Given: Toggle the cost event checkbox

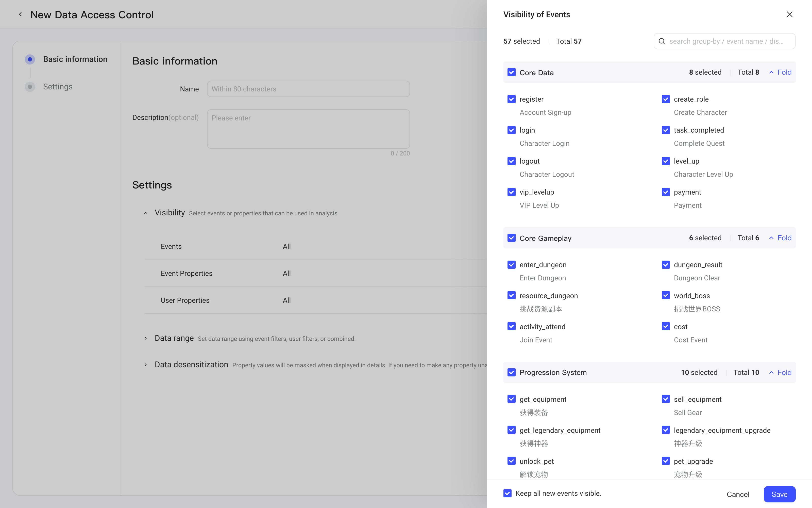Looking at the screenshot, I should pos(666,326).
